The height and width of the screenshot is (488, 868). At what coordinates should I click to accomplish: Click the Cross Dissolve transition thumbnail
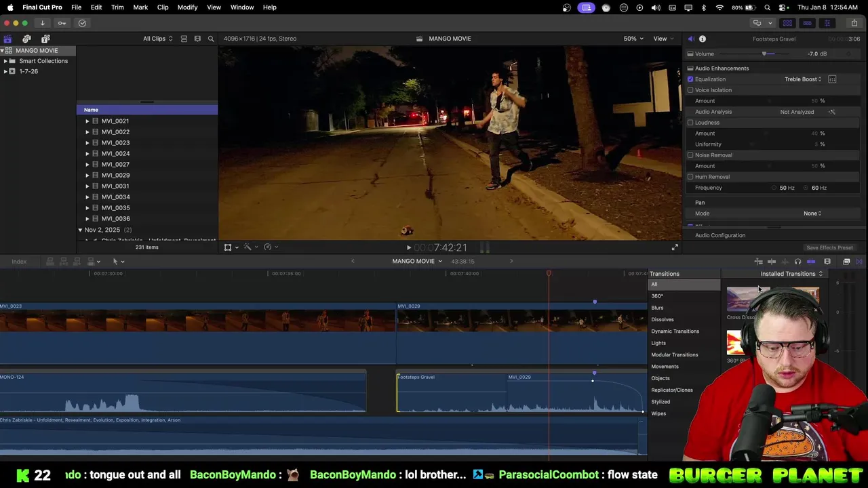pyautogui.click(x=742, y=300)
